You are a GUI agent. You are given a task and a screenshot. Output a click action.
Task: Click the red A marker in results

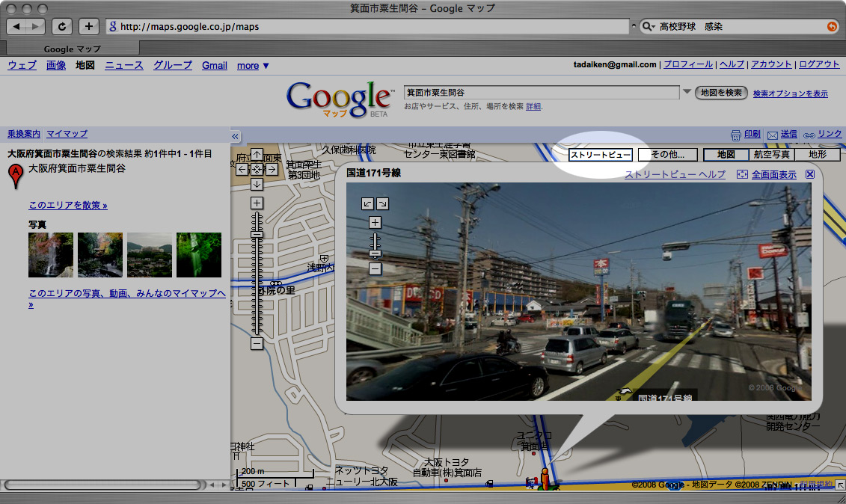coord(16,176)
